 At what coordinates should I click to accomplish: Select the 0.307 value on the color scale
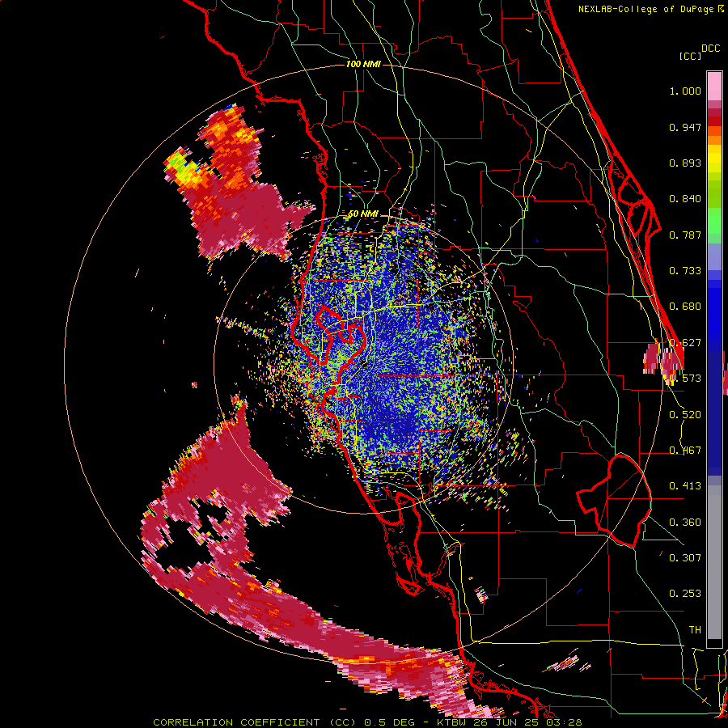tap(685, 557)
